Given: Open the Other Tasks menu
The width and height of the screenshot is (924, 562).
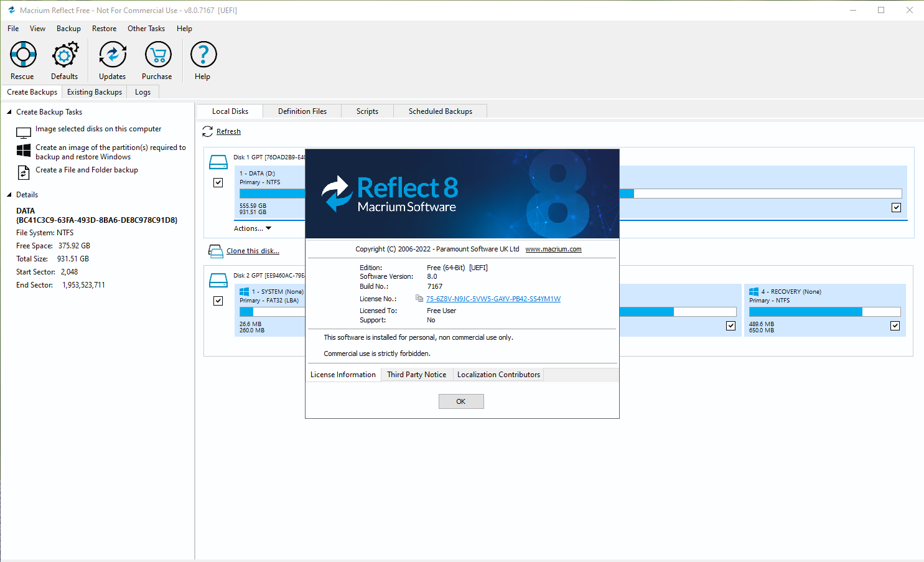Looking at the screenshot, I should coord(146,29).
